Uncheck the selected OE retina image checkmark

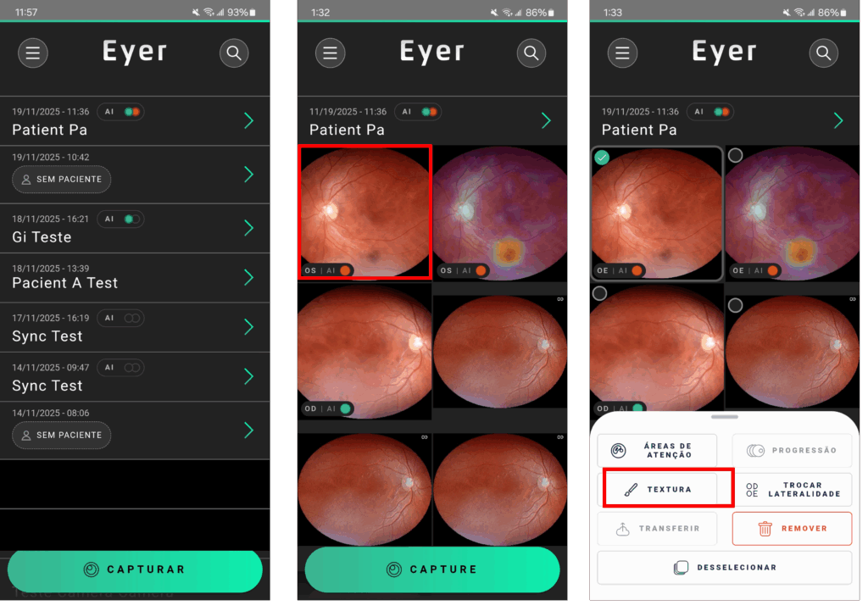point(602,158)
